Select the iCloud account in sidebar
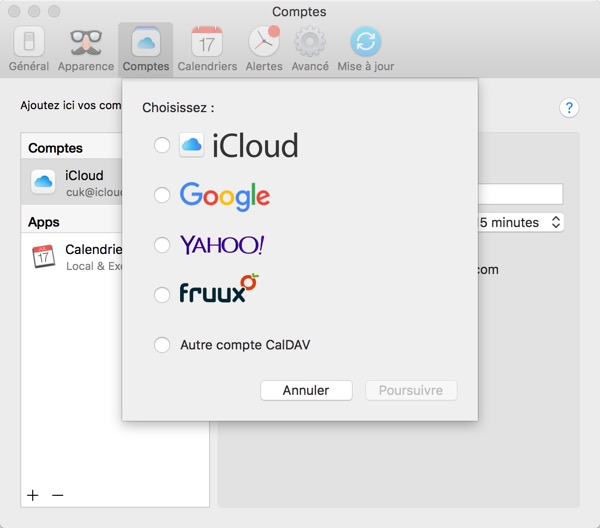The width and height of the screenshot is (600, 528). (72, 182)
